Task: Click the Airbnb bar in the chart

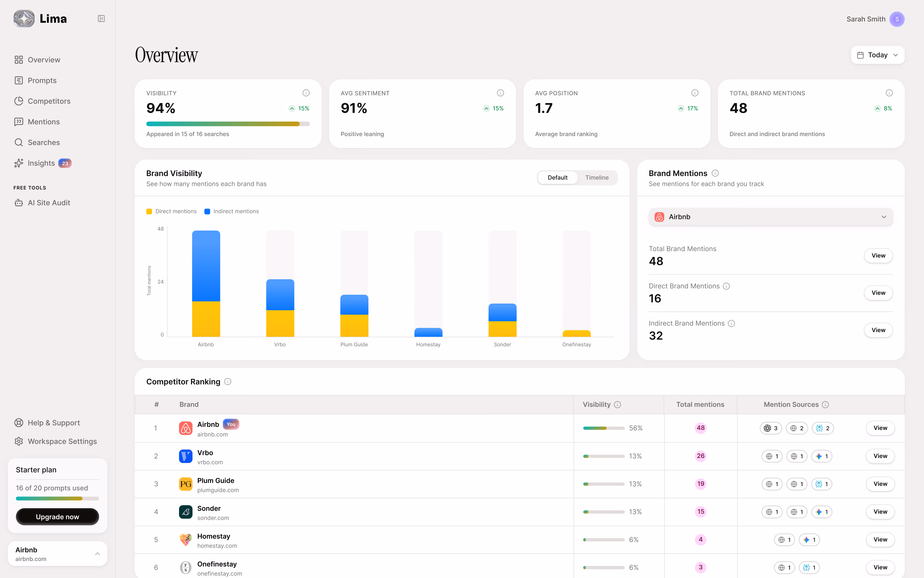Action: [206, 284]
